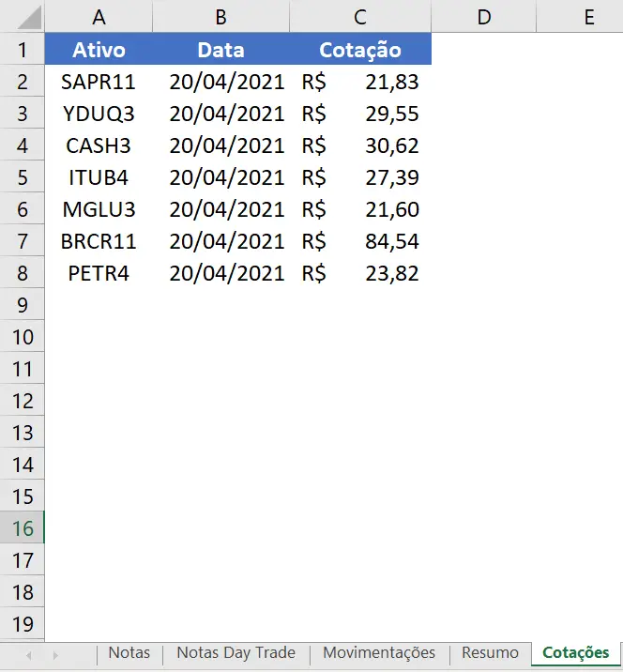
Task: Click the quote value 30,62
Action: (391, 145)
